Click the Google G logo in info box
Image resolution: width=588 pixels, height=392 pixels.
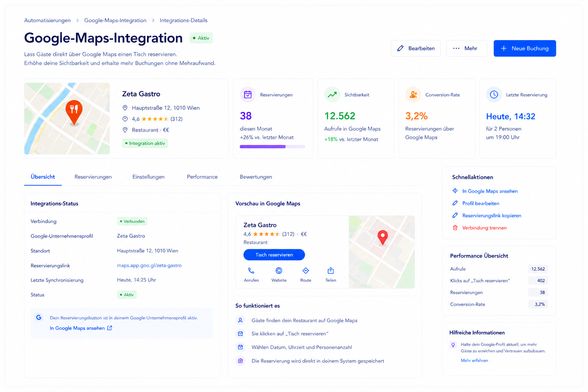point(39,317)
